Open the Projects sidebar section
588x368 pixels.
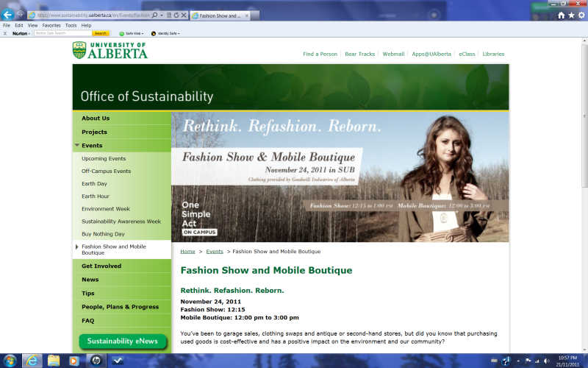click(x=122, y=132)
